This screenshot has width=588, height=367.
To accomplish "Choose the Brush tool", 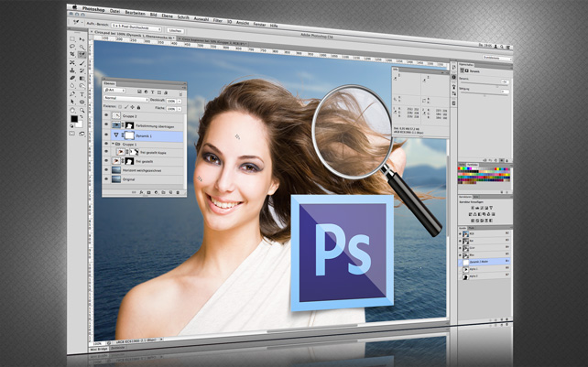I will pyautogui.click(x=82, y=63).
